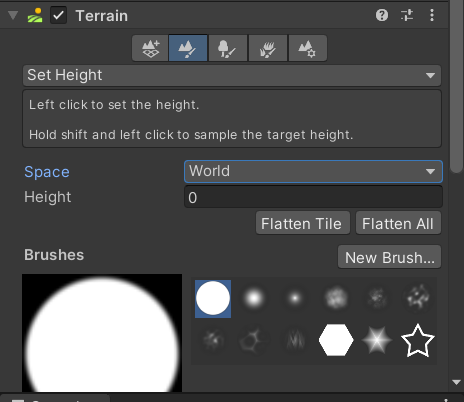
Task: Click the scrollbar down arrow
Action: click(456, 382)
